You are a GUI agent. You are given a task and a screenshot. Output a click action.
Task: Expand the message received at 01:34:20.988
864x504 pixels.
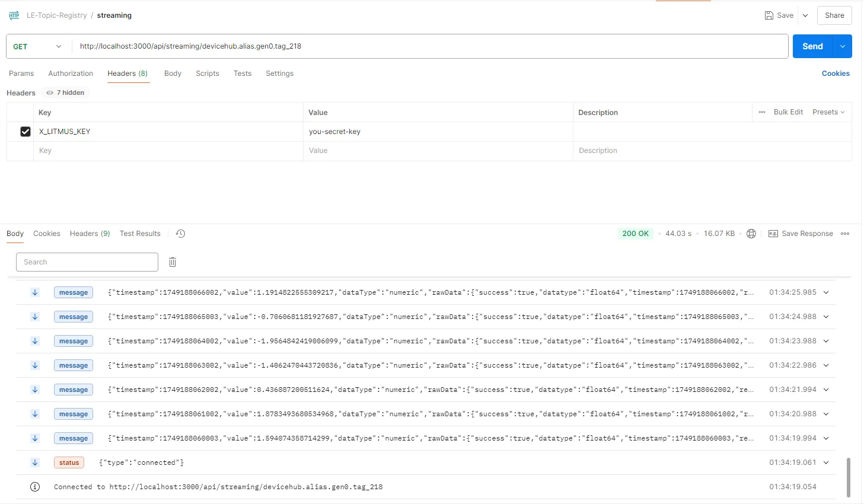(x=826, y=414)
